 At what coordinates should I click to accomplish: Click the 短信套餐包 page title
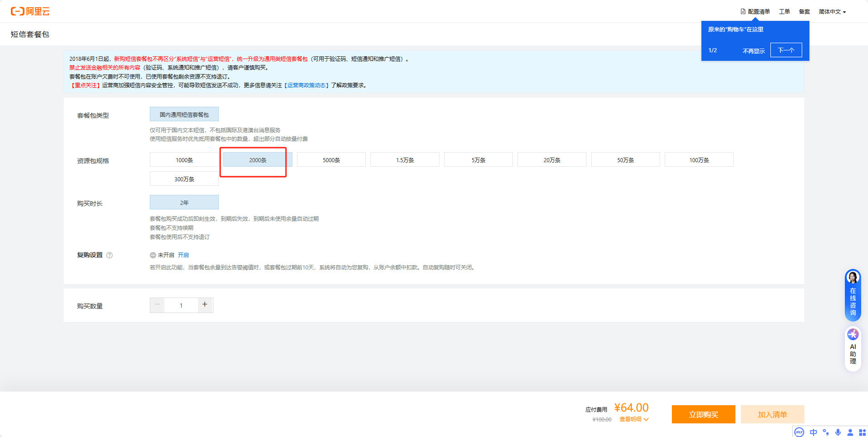30,34
